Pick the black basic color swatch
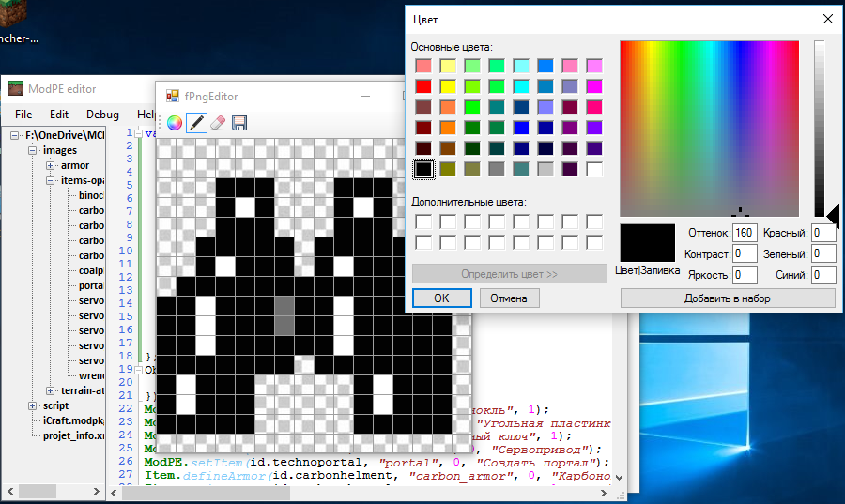 pyautogui.click(x=423, y=169)
